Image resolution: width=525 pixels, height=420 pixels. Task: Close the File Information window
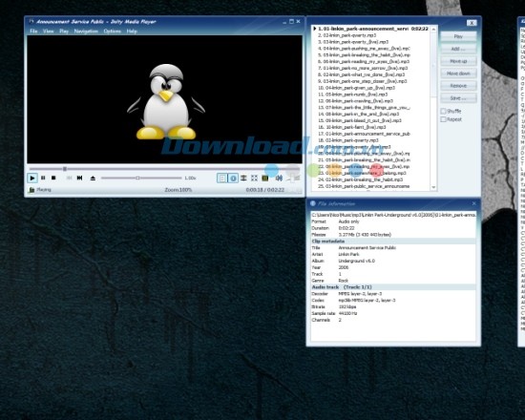pyautogui.click(x=473, y=203)
